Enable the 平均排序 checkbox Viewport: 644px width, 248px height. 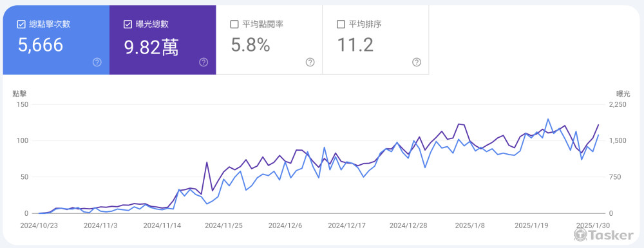pos(341,24)
